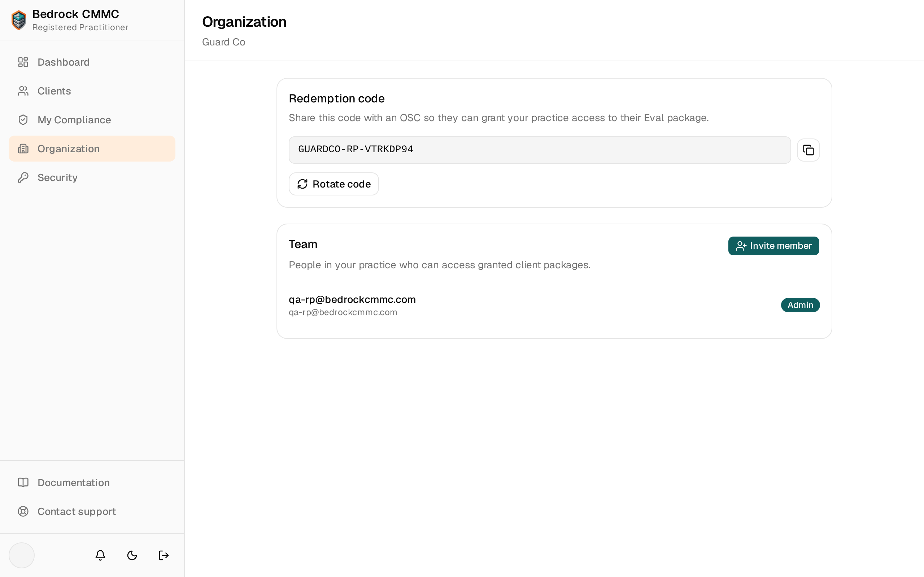Click the Admin role badge
Viewport: 924px width, 577px height.
pyautogui.click(x=800, y=305)
